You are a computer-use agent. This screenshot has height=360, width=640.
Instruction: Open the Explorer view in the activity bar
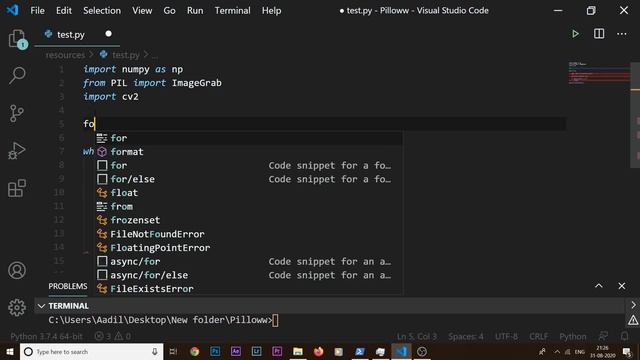tap(17, 39)
